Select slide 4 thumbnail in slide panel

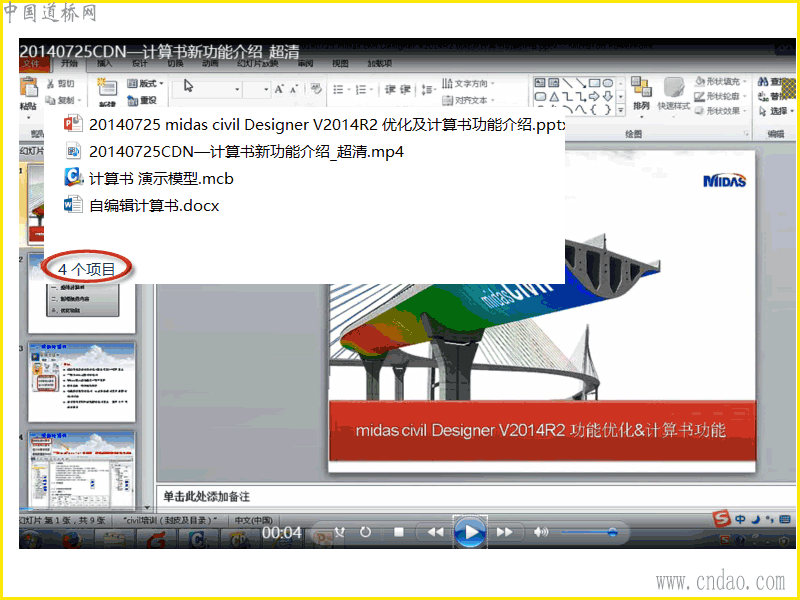pos(82,470)
